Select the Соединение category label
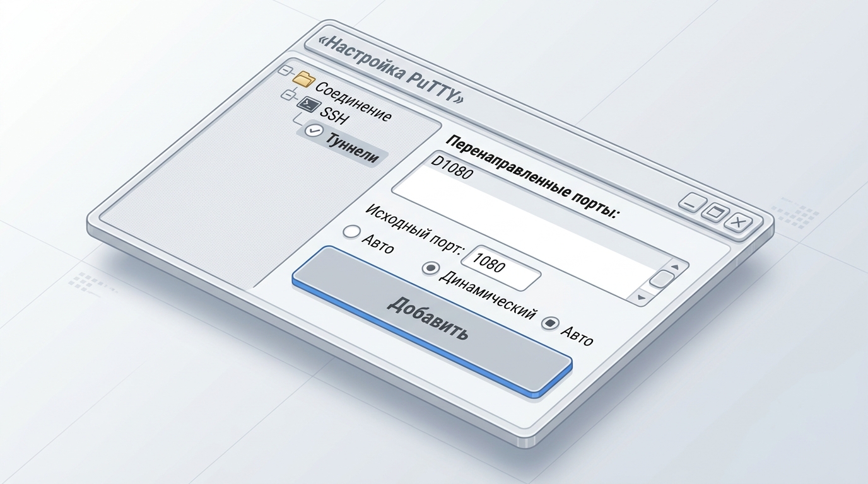This screenshot has width=868, height=484. [353, 101]
